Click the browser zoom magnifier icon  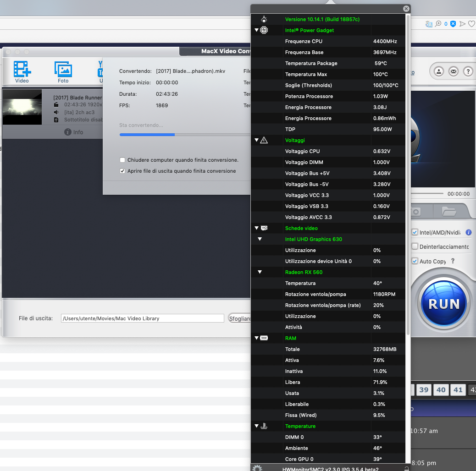coord(438,24)
